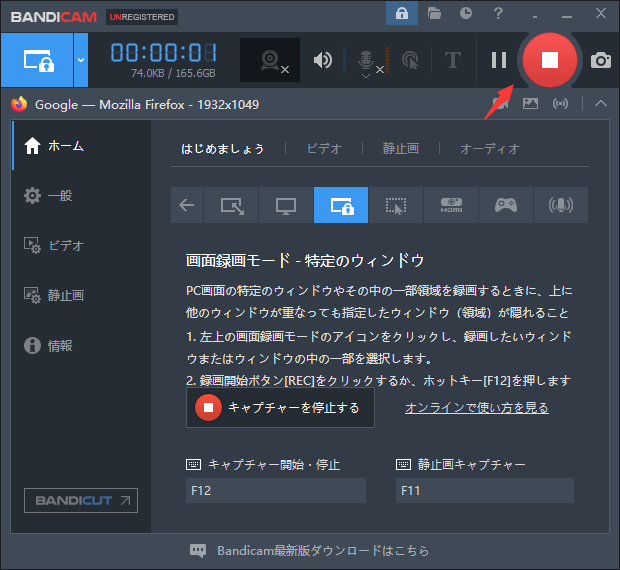Image resolution: width=620 pixels, height=570 pixels.
Task: Select game recording mode gamepad icon
Action: click(506, 205)
